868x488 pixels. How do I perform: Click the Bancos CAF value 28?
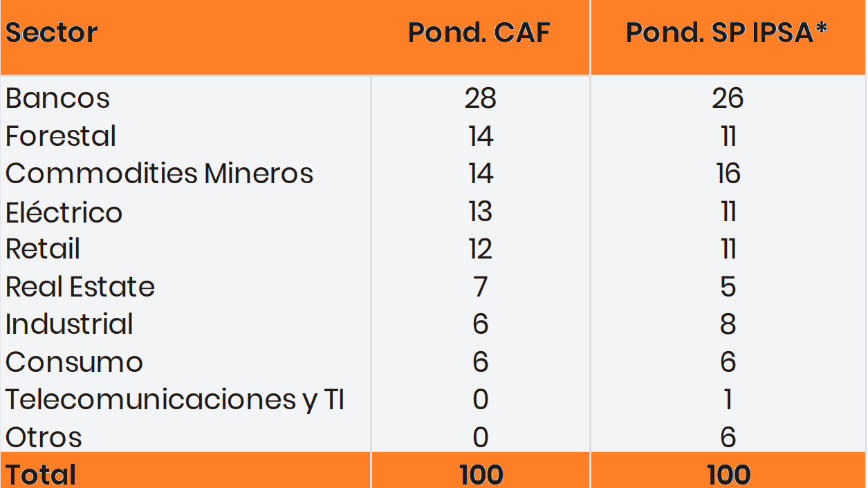[481, 99]
